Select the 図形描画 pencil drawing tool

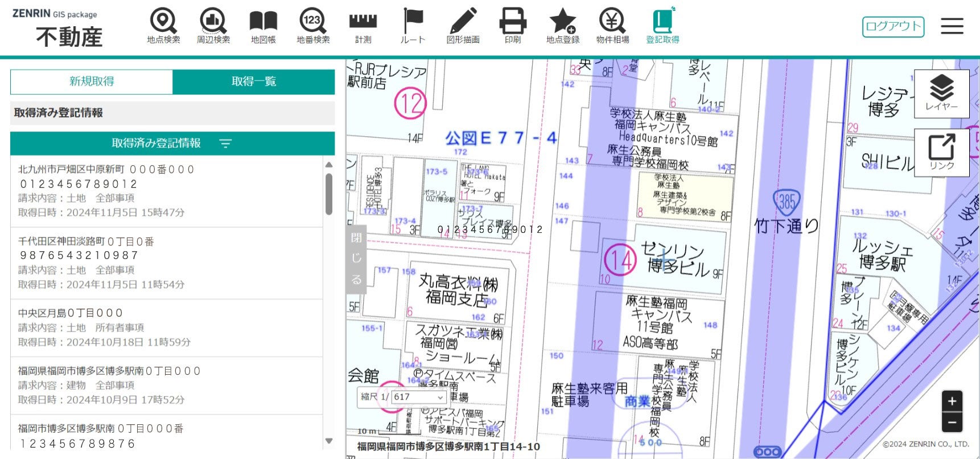463,26
